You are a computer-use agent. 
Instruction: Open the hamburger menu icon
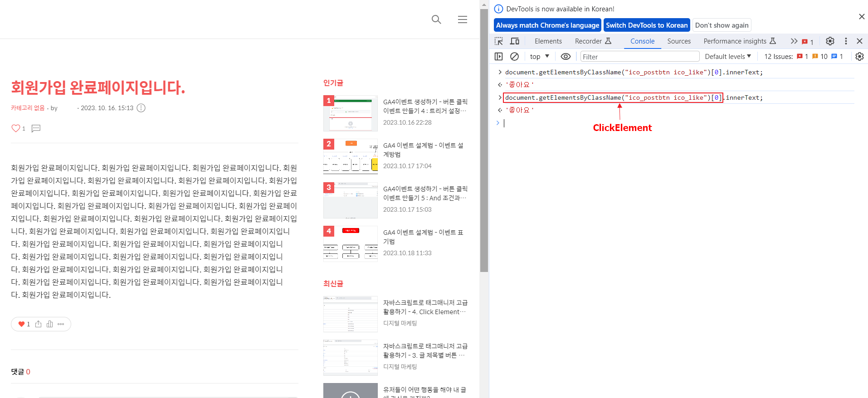[463, 19]
